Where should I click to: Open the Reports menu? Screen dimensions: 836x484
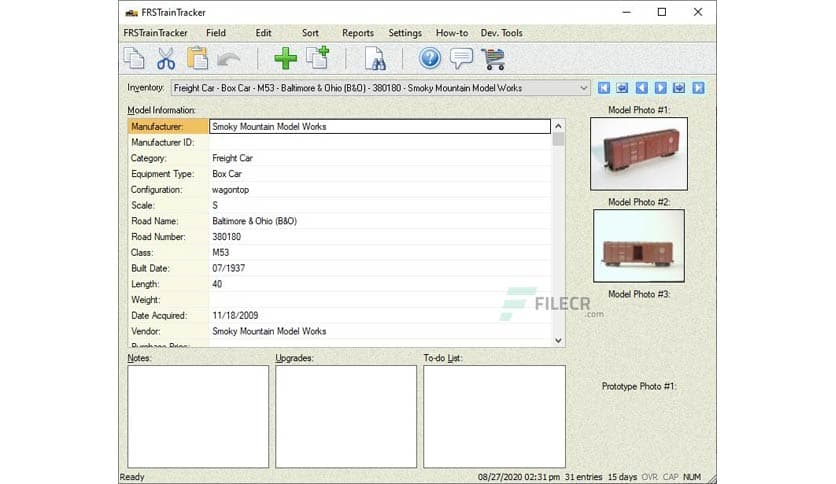(358, 33)
